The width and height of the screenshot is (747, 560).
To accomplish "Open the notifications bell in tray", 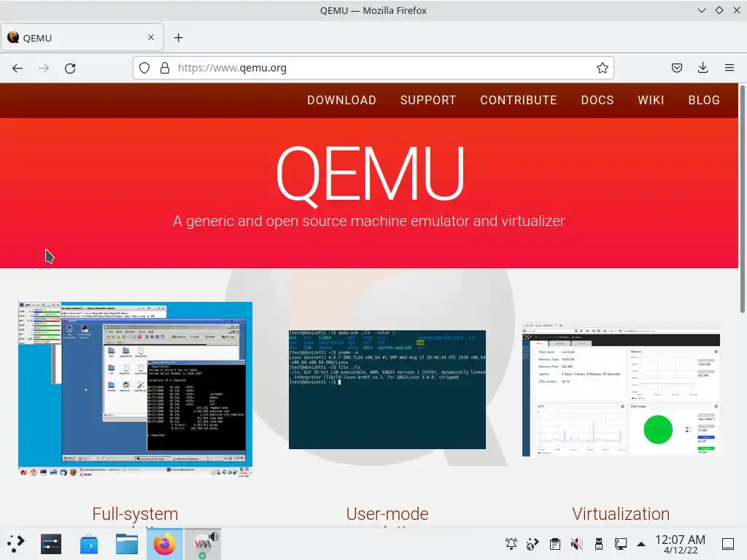I will tap(511, 543).
